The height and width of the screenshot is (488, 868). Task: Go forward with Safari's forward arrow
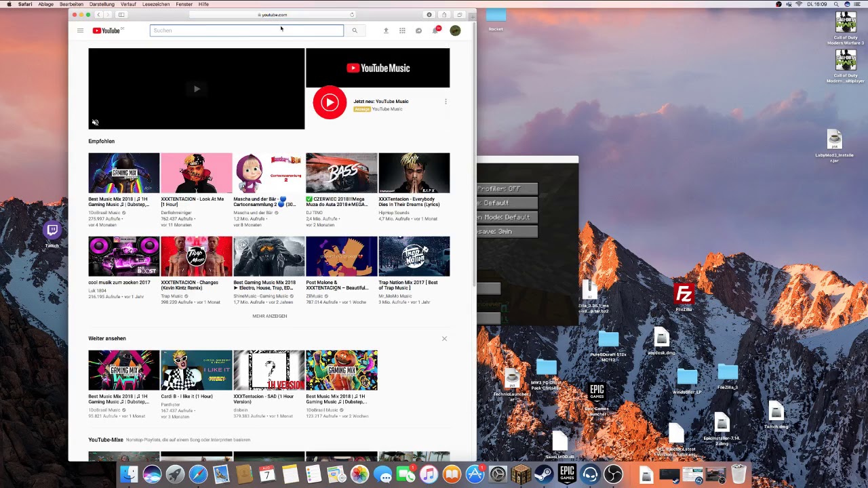[108, 14]
